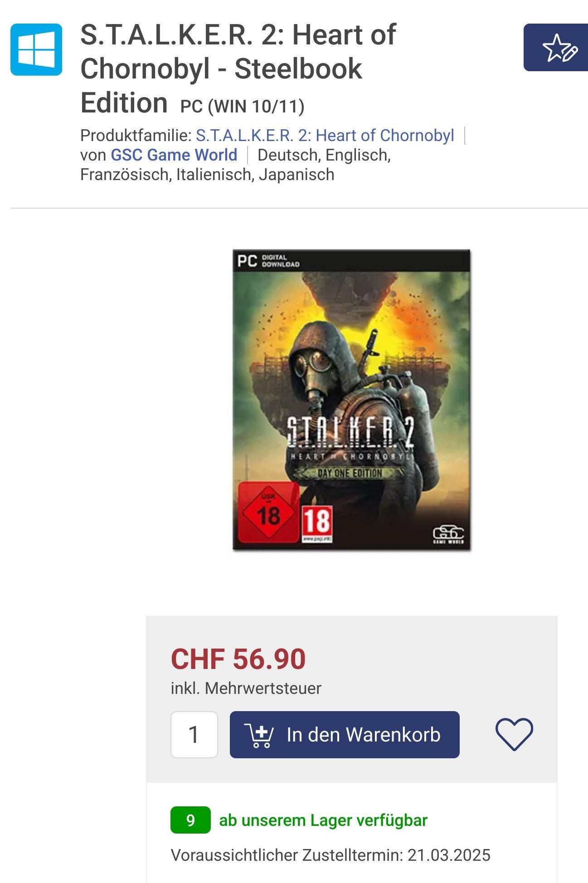This screenshot has height=883, width=588.
Task: Click the inkl. Mehrwertsteuer note
Action: (246, 688)
